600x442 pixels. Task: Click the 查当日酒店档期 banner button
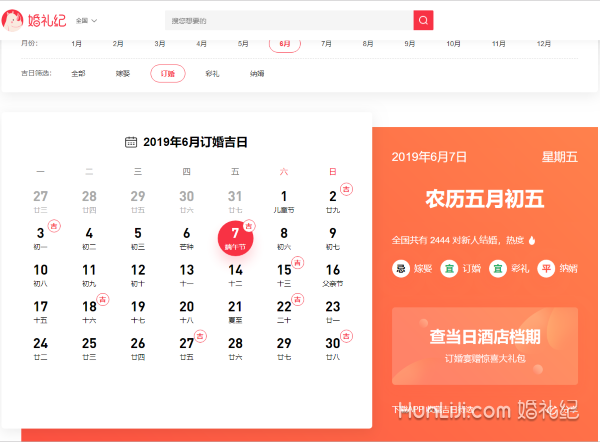[x=485, y=343]
